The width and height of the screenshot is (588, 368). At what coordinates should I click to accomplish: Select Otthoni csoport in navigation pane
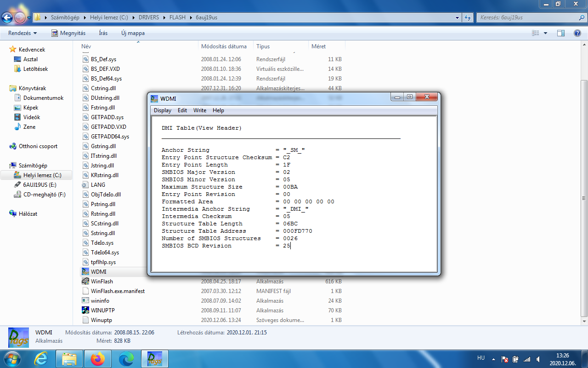point(38,146)
